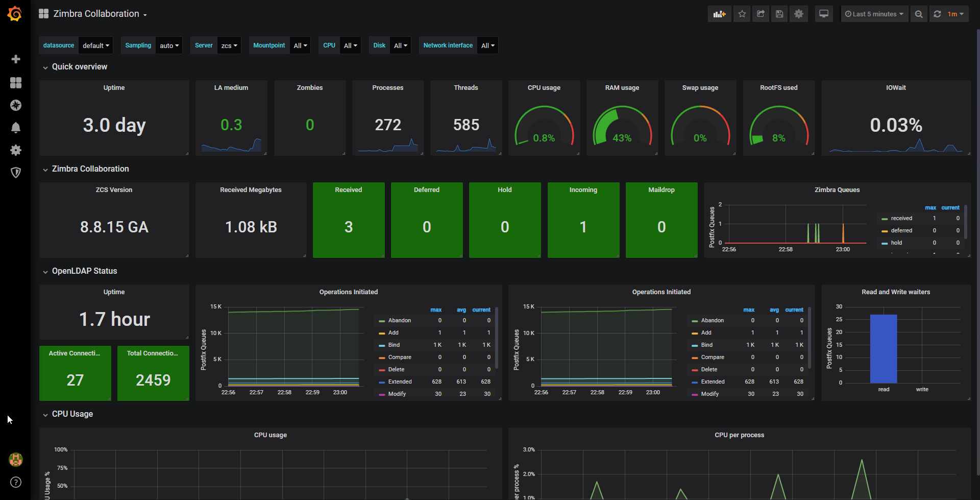Image resolution: width=980 pixels, height=500 pixels.
Task: Click the Zimbra Queues panel title
Action: pyautogui.click(x=837, y=190)
